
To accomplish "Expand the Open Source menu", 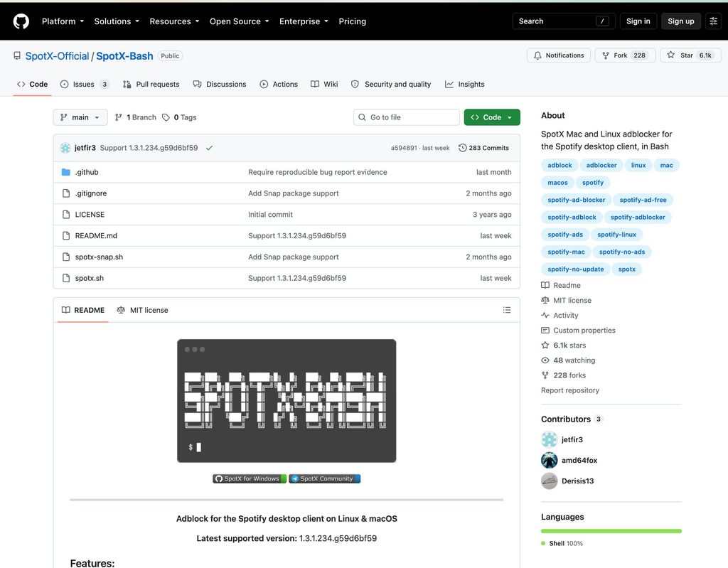I will (239, 21).
